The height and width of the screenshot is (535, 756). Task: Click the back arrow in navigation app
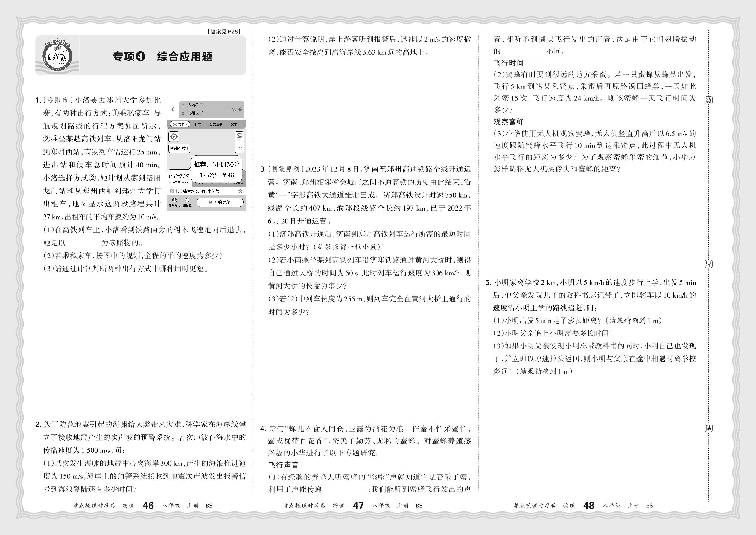point(172,109)
